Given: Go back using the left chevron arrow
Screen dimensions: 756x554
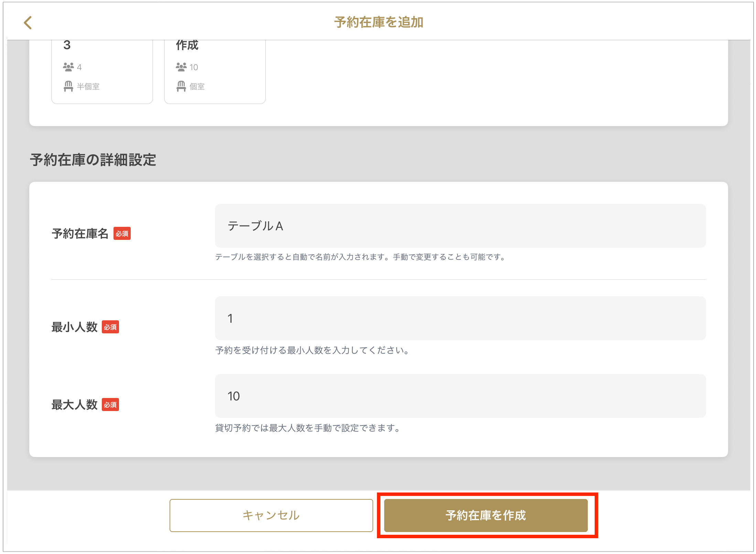Looking at the screenshot, I should tap(28, 23).
